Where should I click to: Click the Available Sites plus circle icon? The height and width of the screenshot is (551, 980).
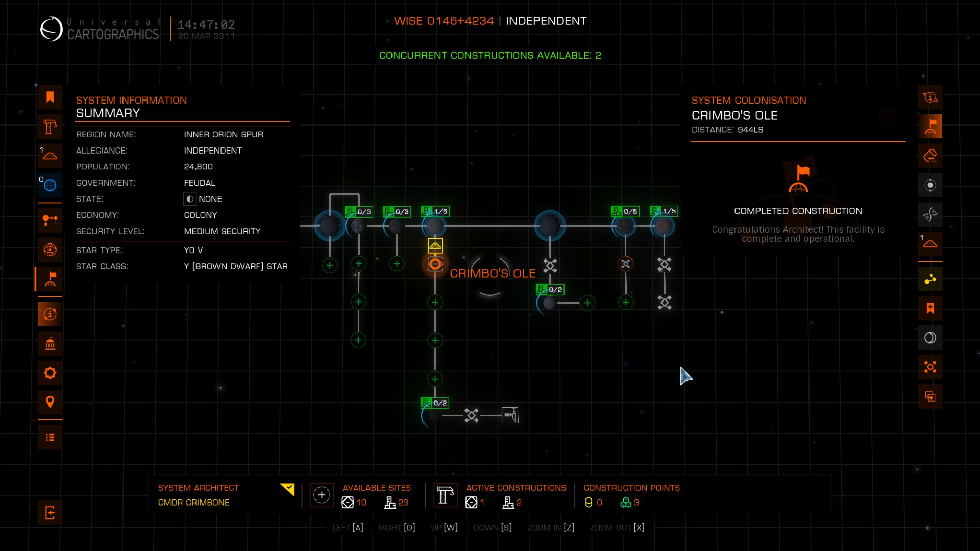322,495
